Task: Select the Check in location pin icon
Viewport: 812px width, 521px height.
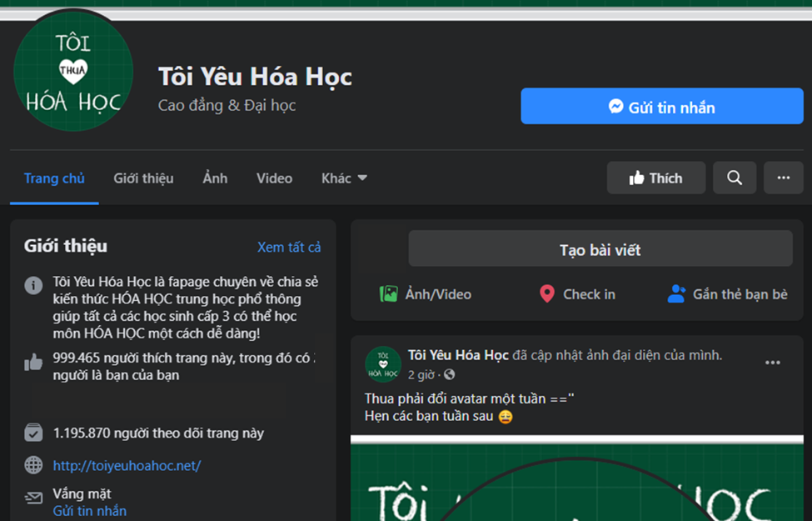Action: [x=546, y=293]
